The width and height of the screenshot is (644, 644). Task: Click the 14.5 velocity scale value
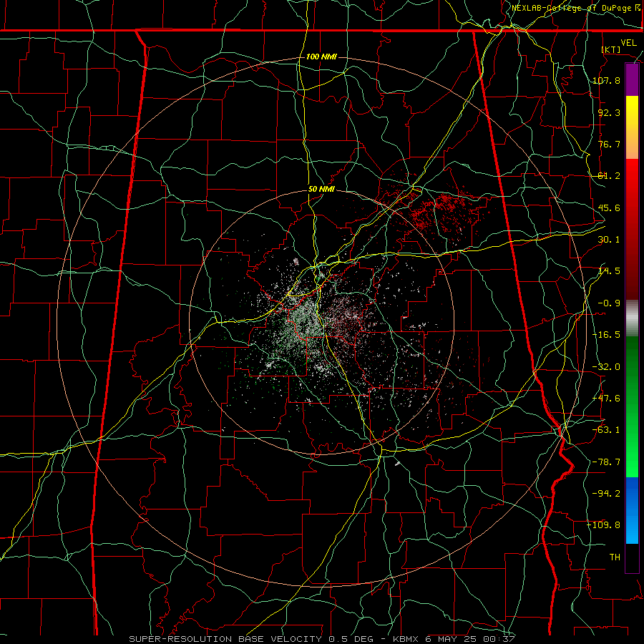(x=609, y=271)
